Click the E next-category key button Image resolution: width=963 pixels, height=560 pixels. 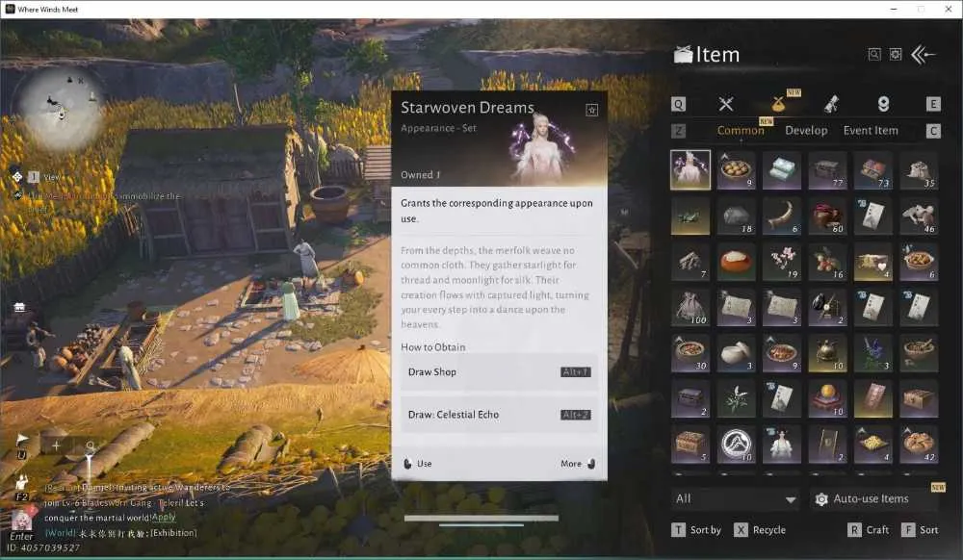pos(933,104)
